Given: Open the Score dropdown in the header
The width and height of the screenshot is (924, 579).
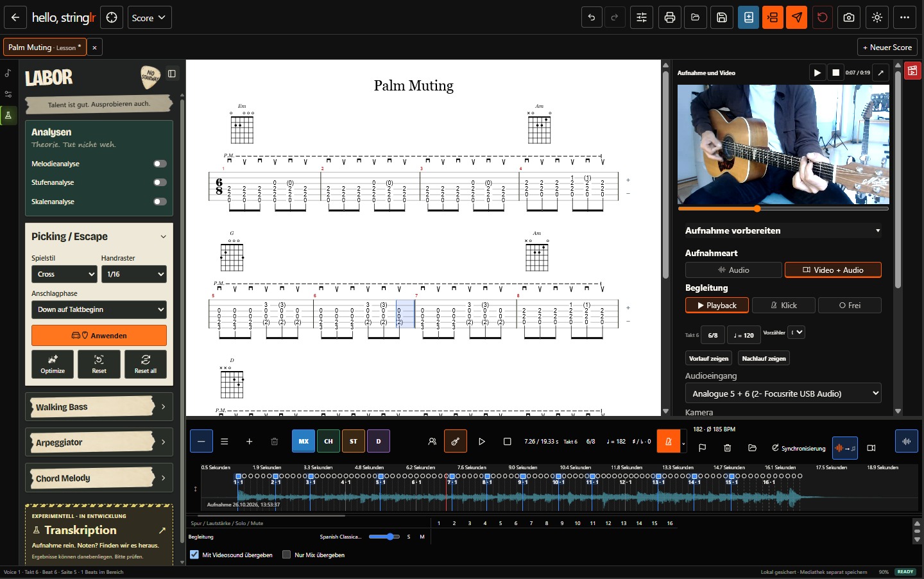Looking at the screenshot, I should [150, 17].
